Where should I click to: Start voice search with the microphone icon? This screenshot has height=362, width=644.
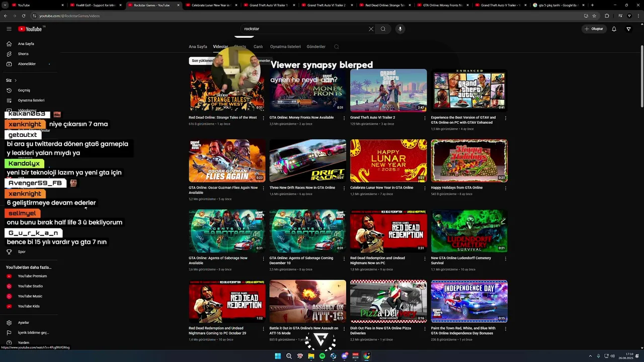click(x=400, y=29)
